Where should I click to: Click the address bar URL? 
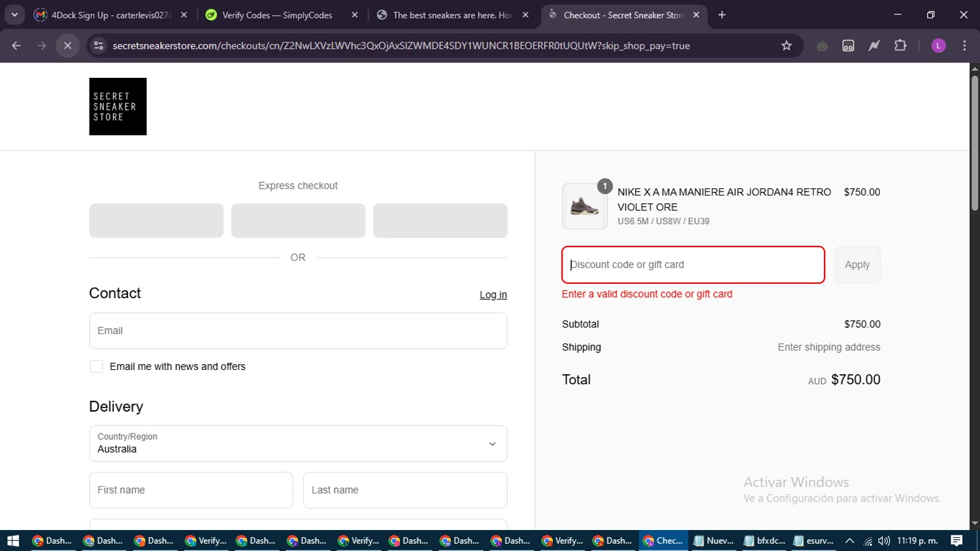401,46
